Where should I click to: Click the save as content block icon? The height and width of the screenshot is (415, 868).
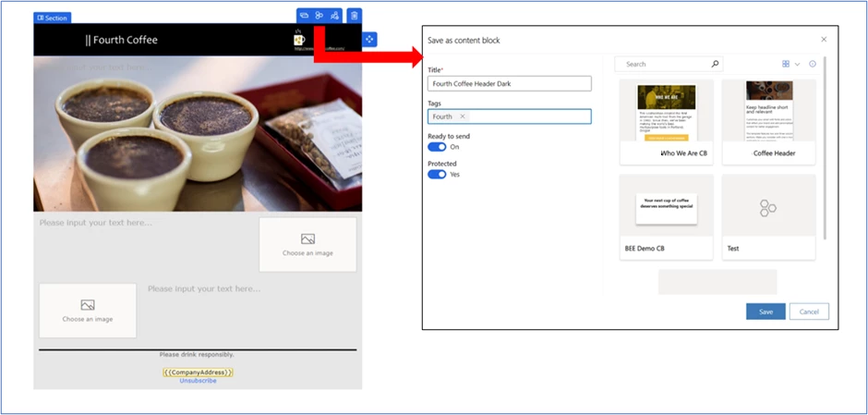[319, 16]
